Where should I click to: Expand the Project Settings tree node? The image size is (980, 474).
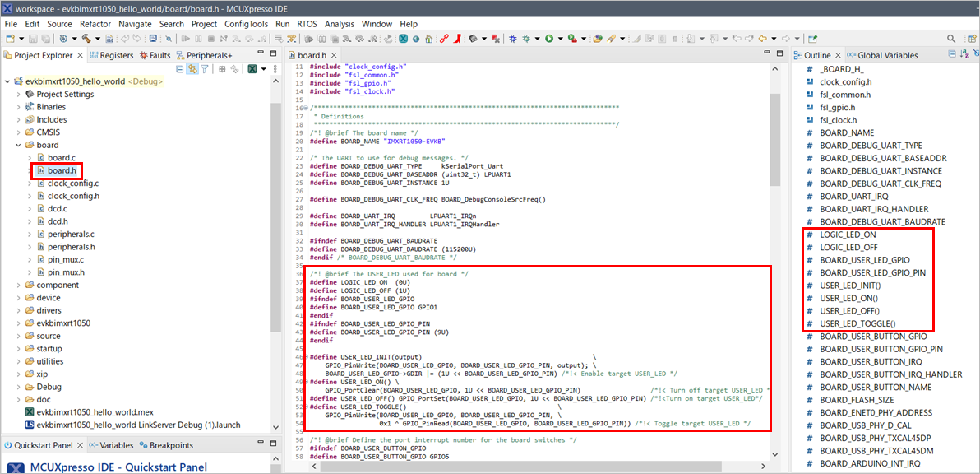tap(18, 95)
